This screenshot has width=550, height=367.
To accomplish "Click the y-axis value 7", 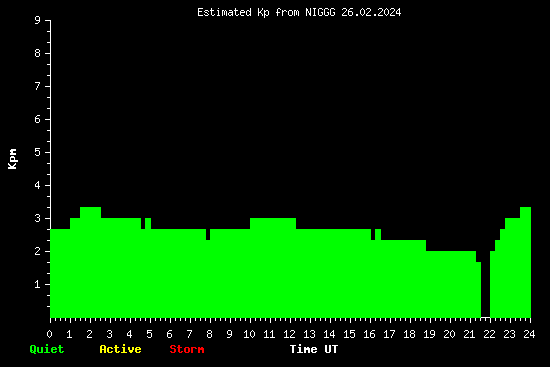I will click(x=38, y=87).
